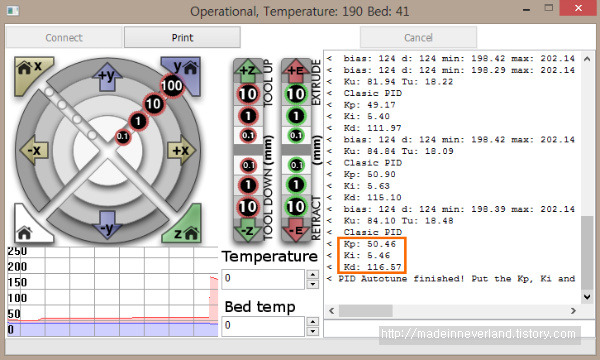Image resolution: width=600 pixels, height=360 pixels.
Task: Raise tool 0.1 mm on Z
Action: (248, 135)
